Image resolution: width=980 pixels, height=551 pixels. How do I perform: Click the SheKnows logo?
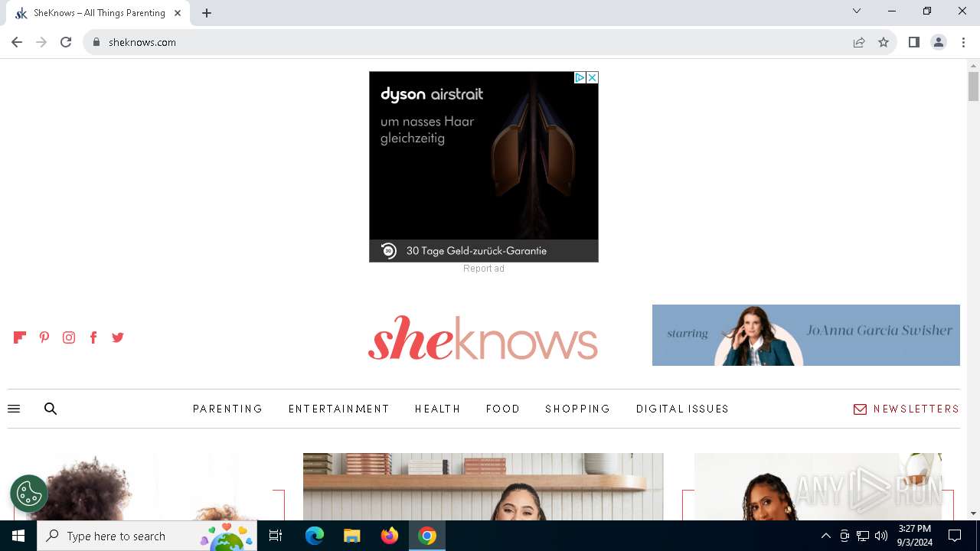point(482,337)
